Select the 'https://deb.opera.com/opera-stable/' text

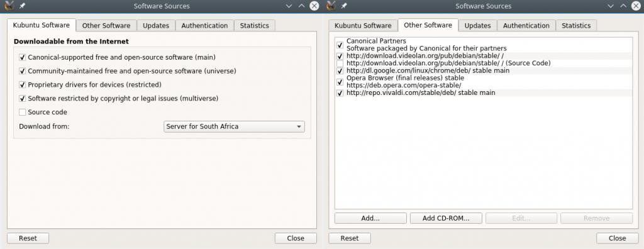pos(404,86)
